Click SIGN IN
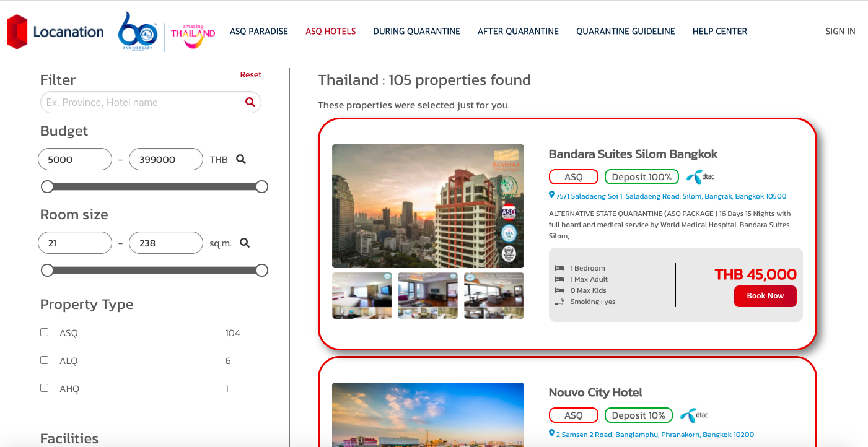Image resolution: width=868 pixels, height=447 pixels. pyautogui.click(x=840, y=32)
